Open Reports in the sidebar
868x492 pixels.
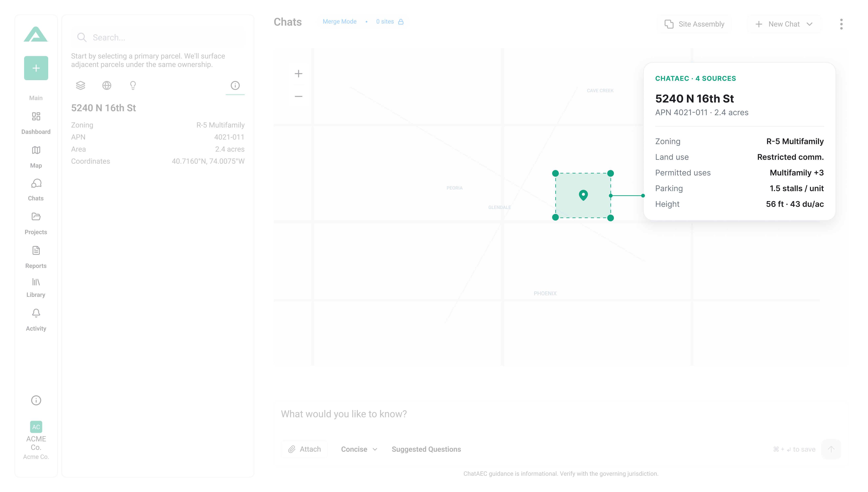coord(36,257)
